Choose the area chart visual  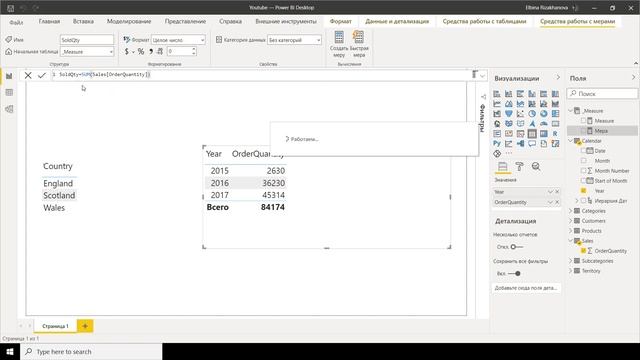click(x=509, y=104)
